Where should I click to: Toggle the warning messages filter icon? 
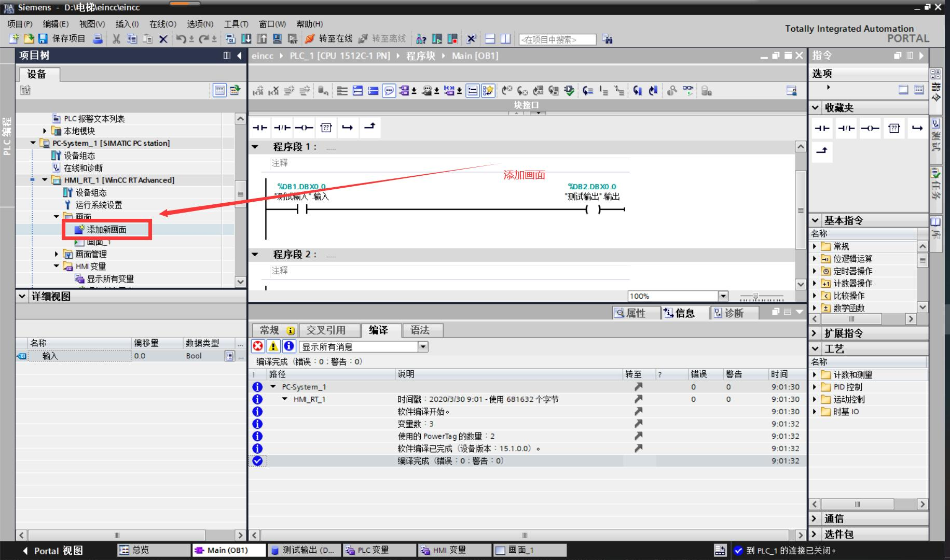[x=273, y=346]
